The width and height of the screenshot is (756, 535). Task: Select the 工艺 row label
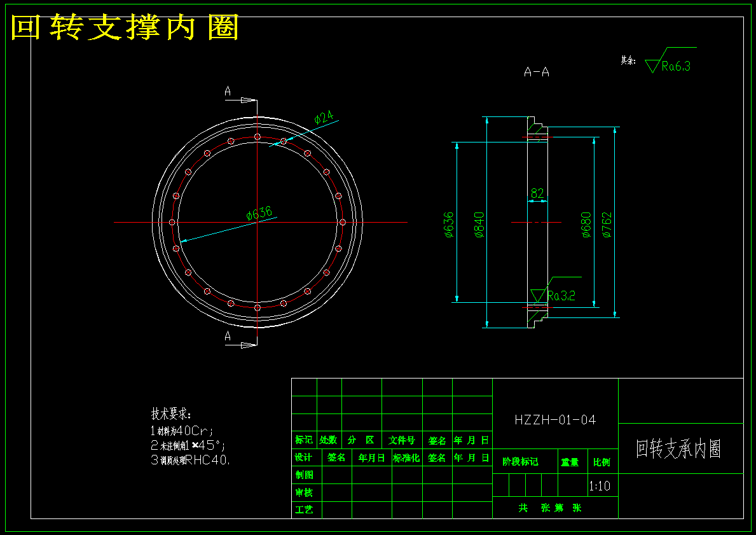coord(304,510)
